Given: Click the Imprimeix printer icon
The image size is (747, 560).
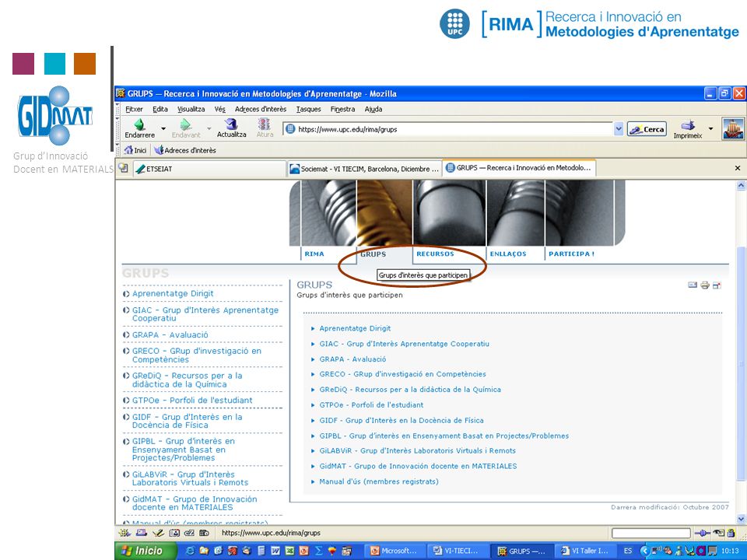Looking at the screenshot, I should click(687, 125).
